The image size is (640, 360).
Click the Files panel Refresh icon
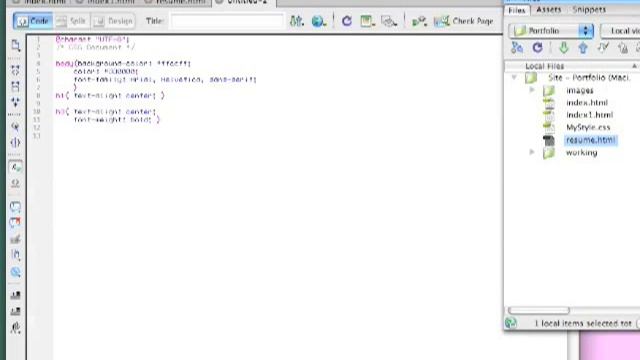(x=538, y=48)
